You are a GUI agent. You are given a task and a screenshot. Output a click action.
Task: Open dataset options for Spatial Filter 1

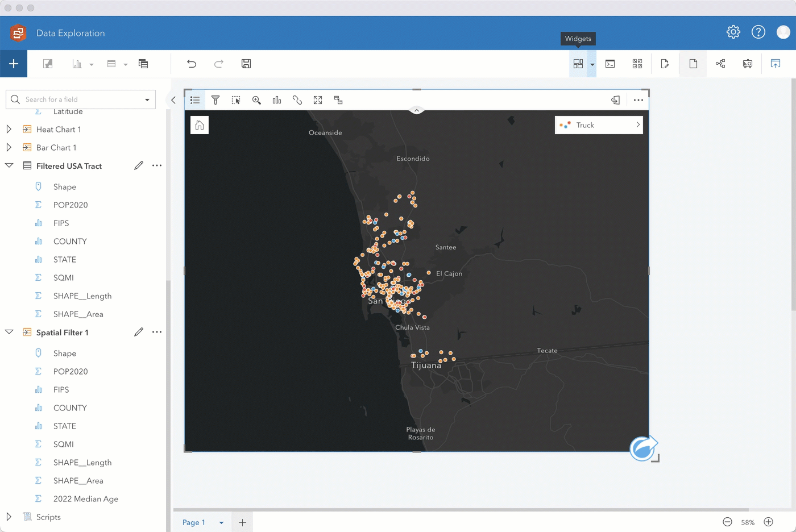tap(157, 332)
